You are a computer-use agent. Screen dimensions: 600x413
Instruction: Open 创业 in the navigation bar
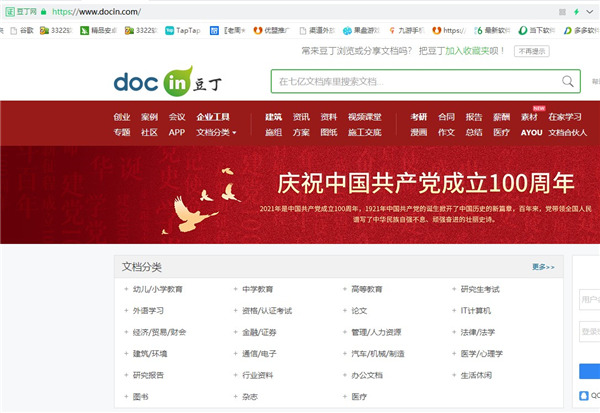tap(122, 117)
